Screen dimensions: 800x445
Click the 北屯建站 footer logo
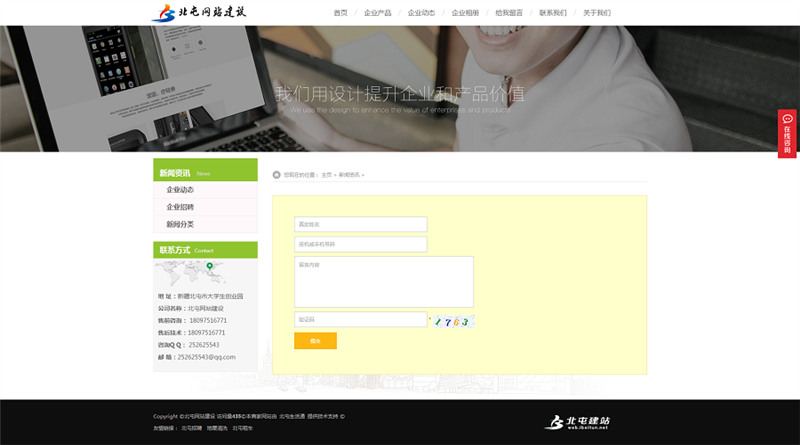pos(577,422)
